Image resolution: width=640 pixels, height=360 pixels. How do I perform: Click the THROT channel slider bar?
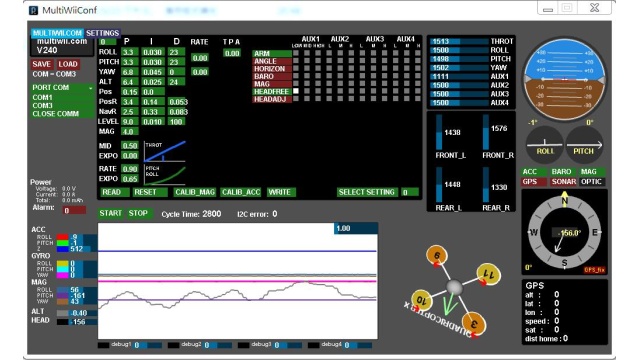point(459,41)
